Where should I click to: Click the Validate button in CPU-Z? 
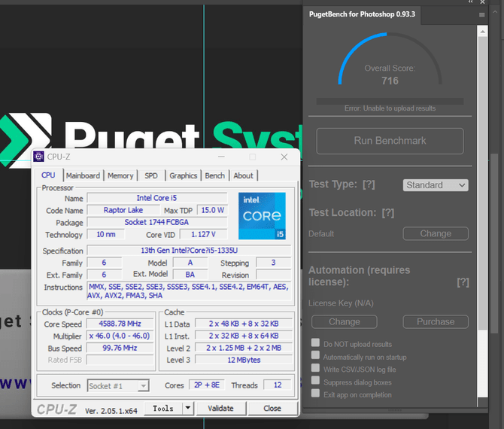[220, 409]
